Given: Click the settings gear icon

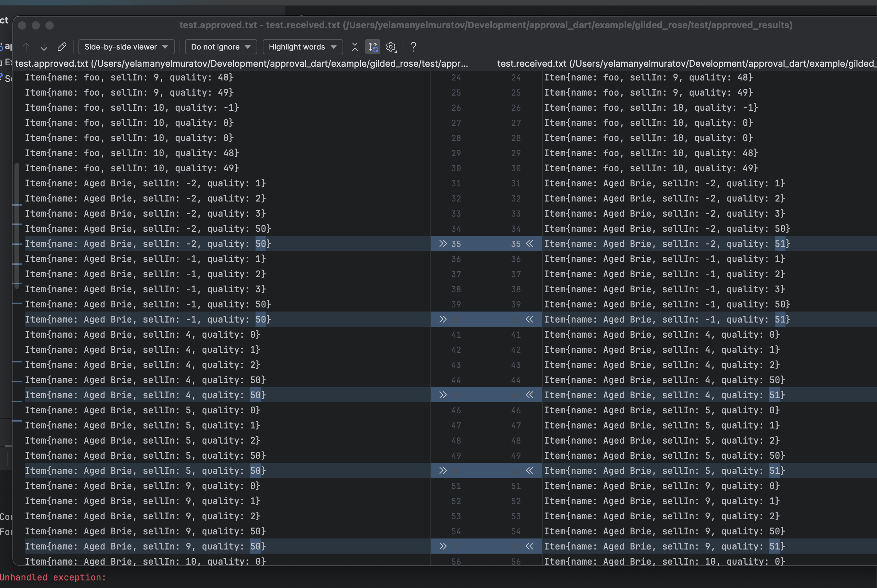Looking at the screenshot, I should (392, 47).
